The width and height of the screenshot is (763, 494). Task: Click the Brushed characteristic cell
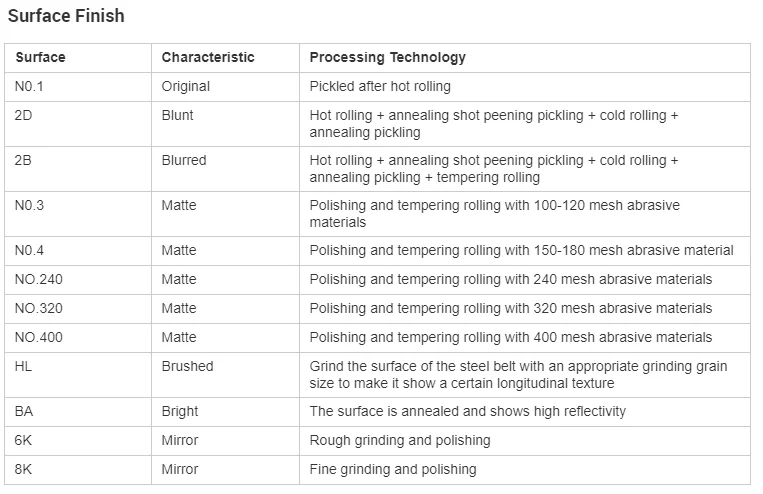coord(187,367)
